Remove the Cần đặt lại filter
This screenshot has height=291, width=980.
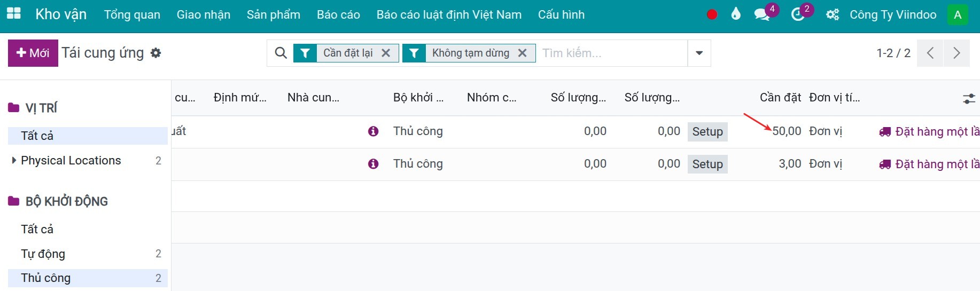386,53
